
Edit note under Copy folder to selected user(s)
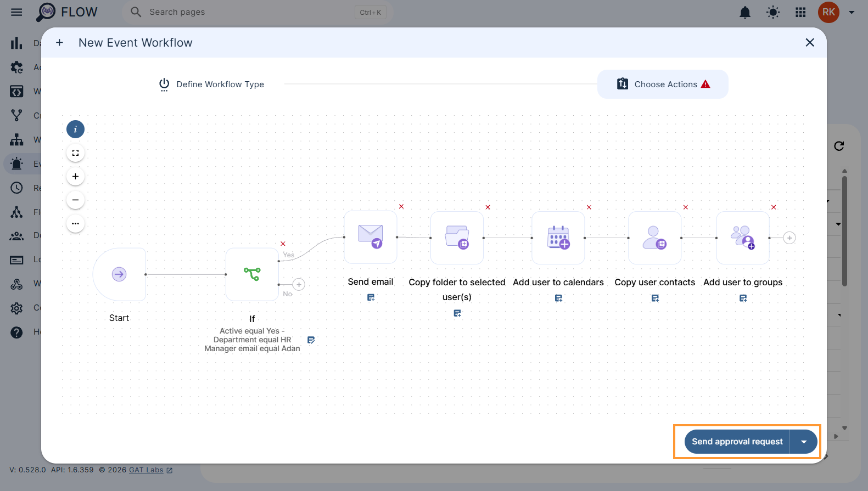(x=457, y=313)
